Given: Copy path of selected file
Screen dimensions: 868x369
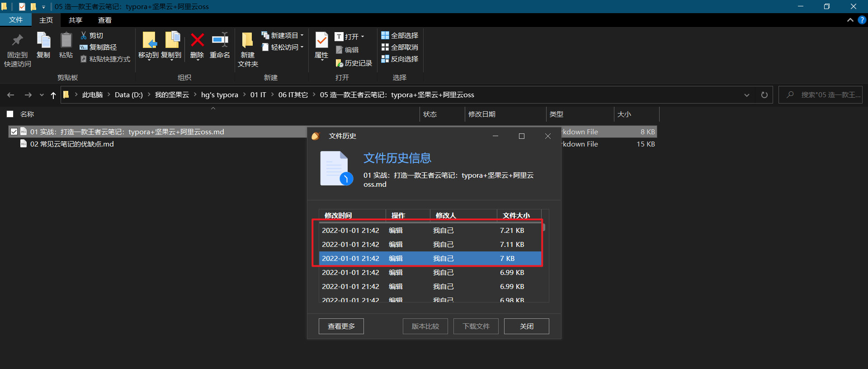Looking at the screenshot, I should point(98,47).
